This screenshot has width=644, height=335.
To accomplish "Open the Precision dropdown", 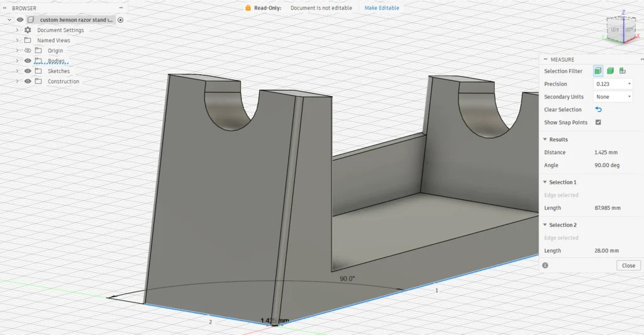I will tap(613, 84).
